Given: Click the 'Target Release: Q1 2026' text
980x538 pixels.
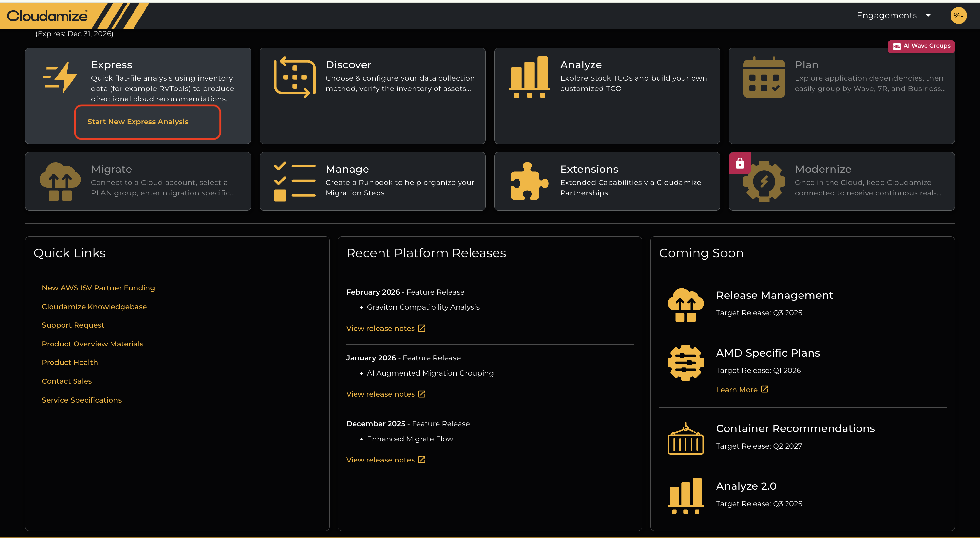Looking at the screenshot, I should coord(758,370).
